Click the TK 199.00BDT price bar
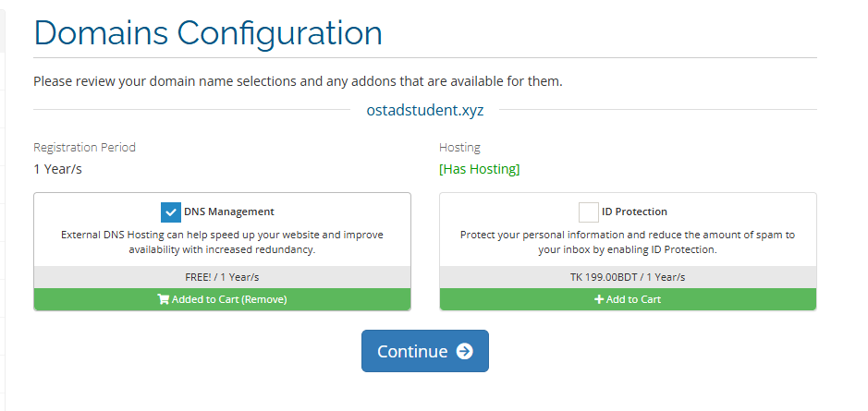This screenshot has width=868, height=411. pos(628,277)
